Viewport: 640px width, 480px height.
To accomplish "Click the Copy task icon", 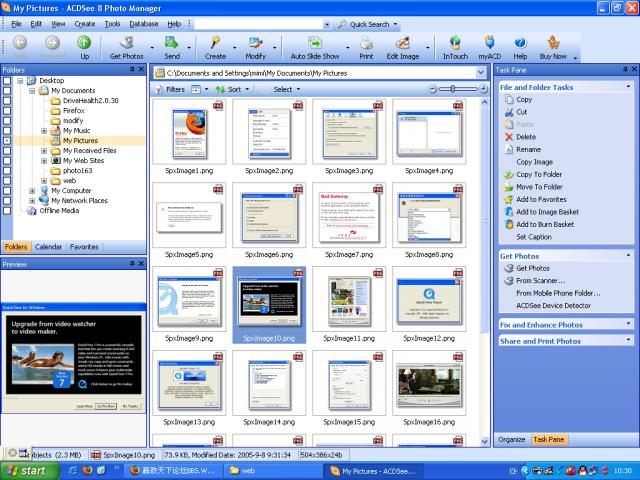I will 509,99.
